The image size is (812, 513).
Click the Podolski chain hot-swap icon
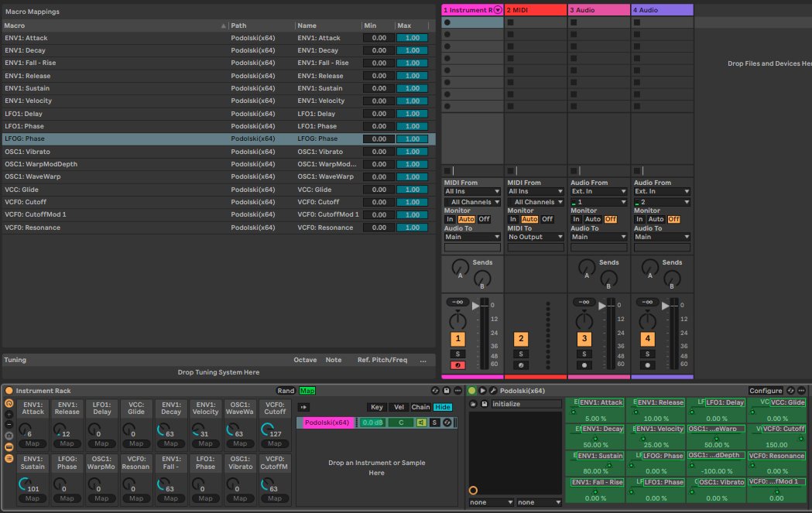click(x=447, y=423)
